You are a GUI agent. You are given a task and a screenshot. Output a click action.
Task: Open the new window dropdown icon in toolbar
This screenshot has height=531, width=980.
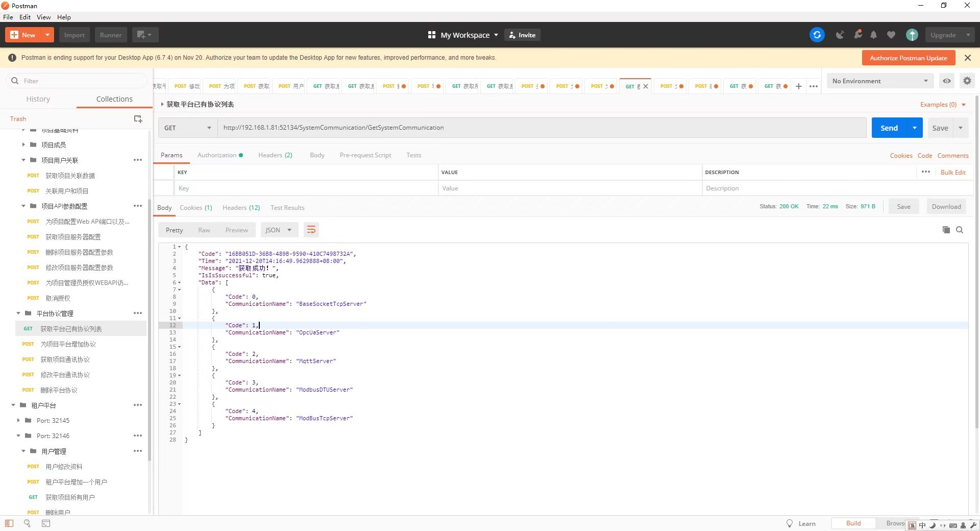coord(145,35)
